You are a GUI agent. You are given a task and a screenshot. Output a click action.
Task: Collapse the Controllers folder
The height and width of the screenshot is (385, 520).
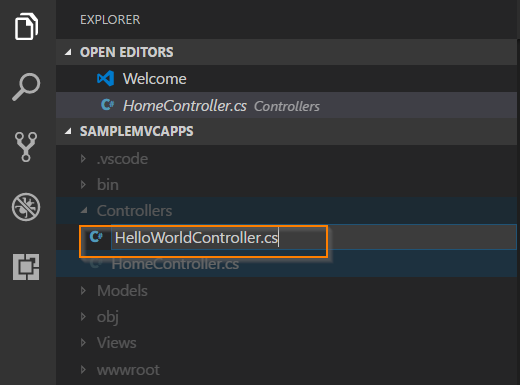point(84,210)
